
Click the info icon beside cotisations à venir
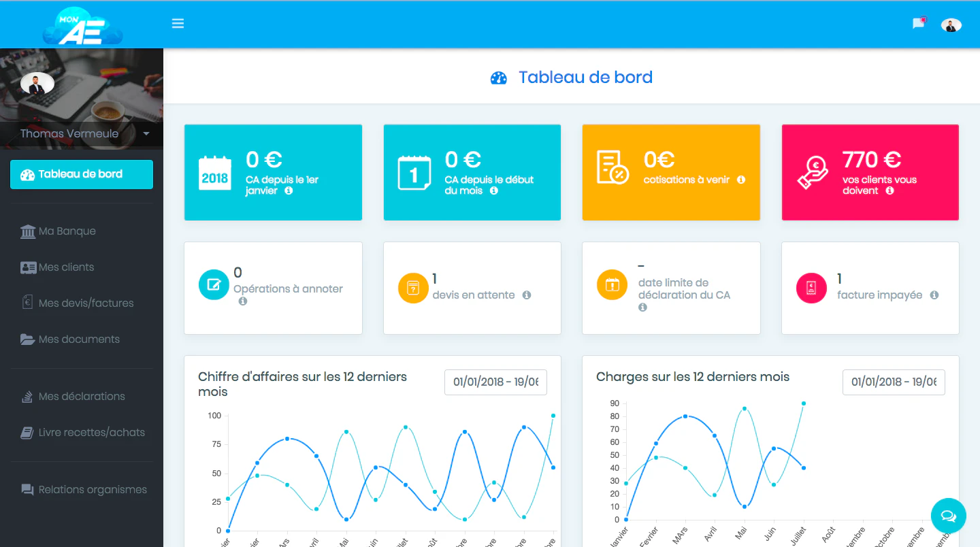tap(741, 180)
